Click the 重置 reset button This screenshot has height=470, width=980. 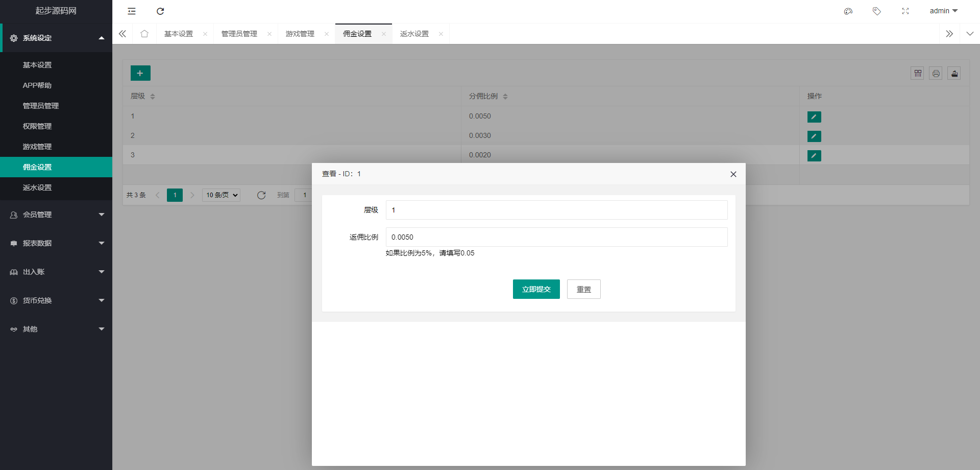(x=583, y=289)
